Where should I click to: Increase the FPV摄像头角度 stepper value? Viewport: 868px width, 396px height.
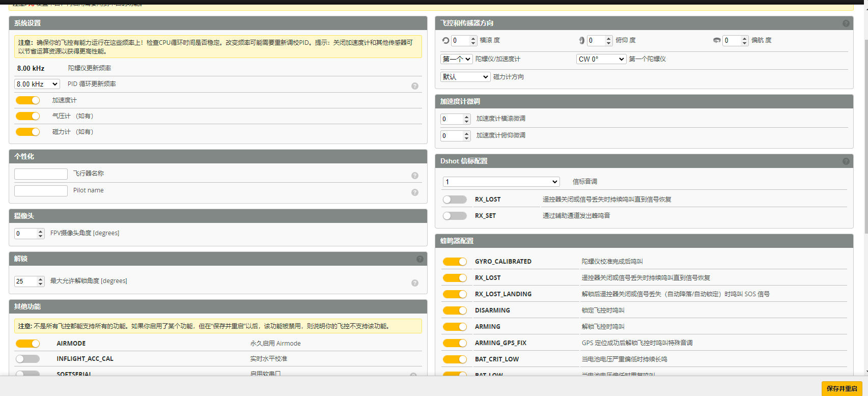click(x=41, y=231)
